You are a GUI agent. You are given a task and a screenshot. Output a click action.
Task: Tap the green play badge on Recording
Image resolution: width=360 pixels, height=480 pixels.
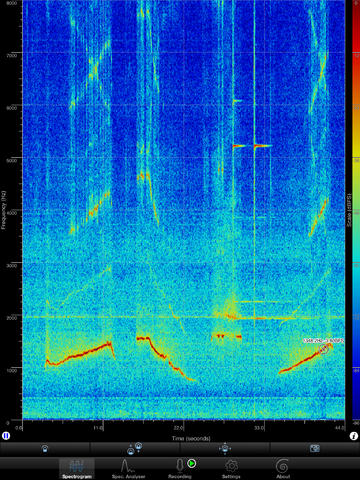(192, 463)
